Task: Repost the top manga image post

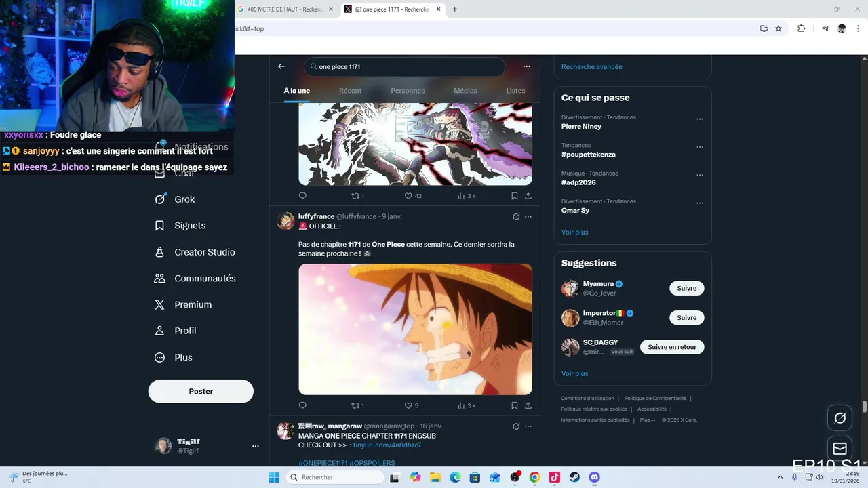Action: pos(357,196)
